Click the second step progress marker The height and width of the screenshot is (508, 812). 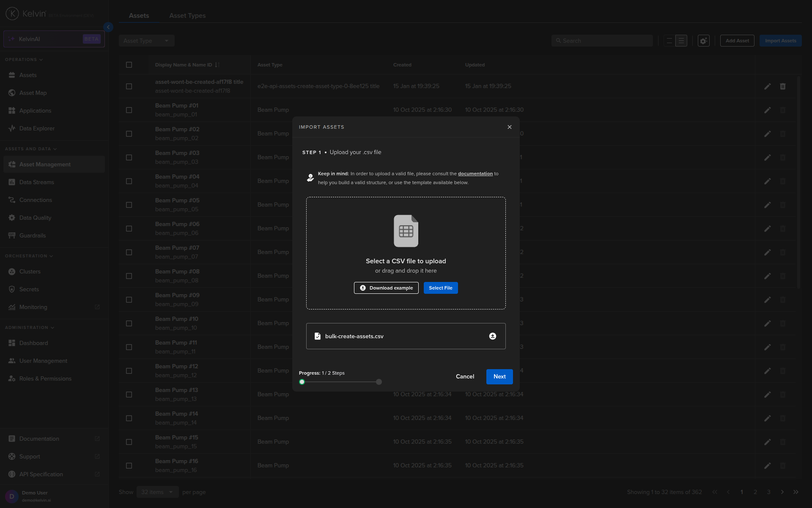point(379,382)
